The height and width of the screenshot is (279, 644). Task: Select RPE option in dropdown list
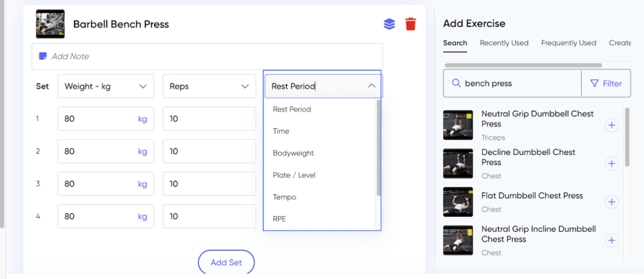point(280,219)
